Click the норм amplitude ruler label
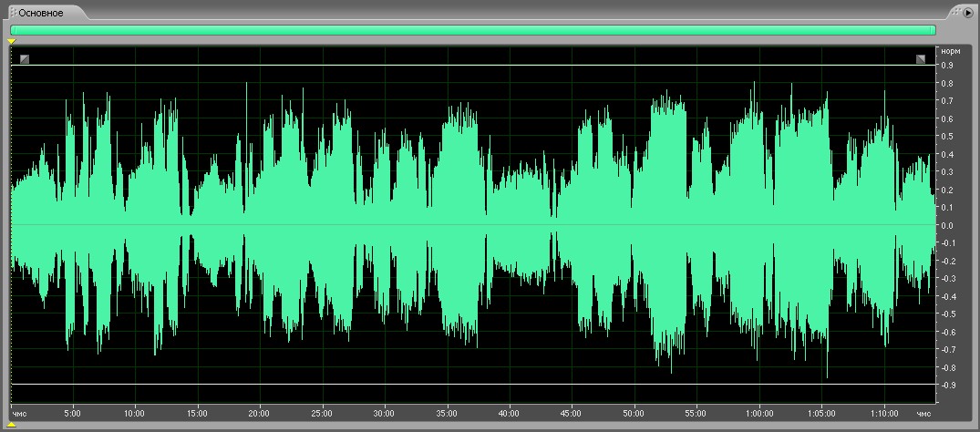This screenshot has height=432, width=980. click(950, 51)
